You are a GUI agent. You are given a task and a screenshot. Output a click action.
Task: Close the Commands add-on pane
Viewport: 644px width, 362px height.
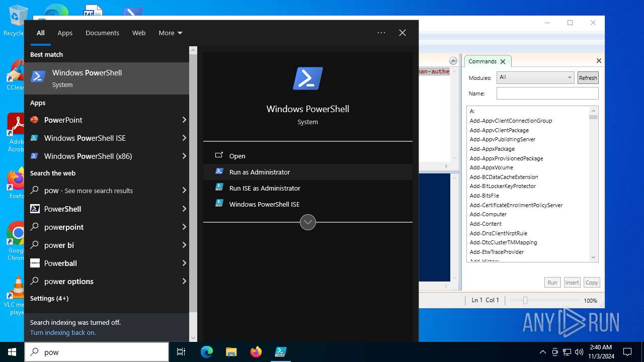click(599, 61)
